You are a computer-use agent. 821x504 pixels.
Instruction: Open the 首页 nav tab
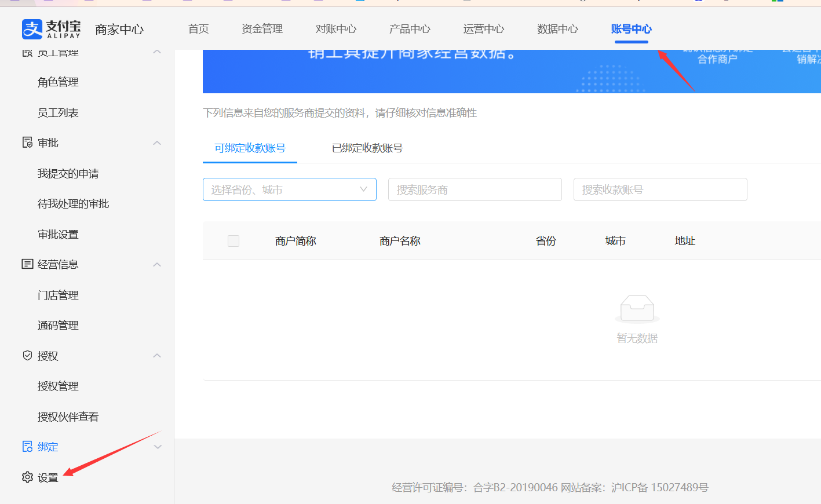point(199,29)
